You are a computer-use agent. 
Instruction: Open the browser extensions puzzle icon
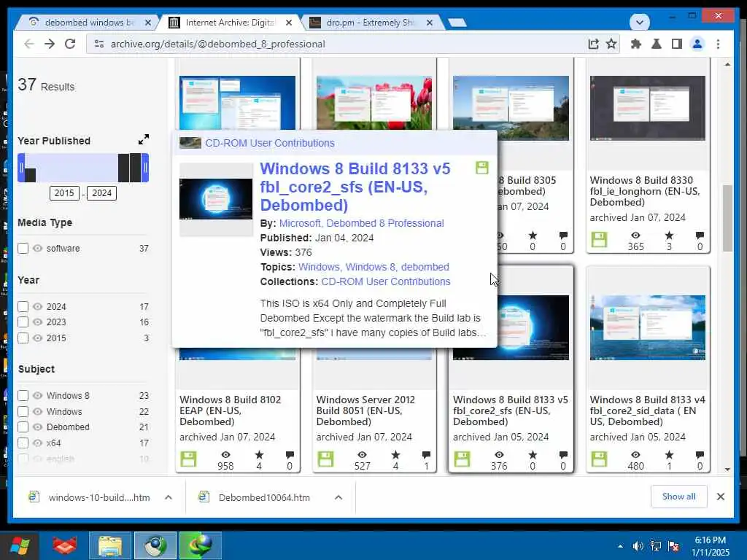(636, 44)
